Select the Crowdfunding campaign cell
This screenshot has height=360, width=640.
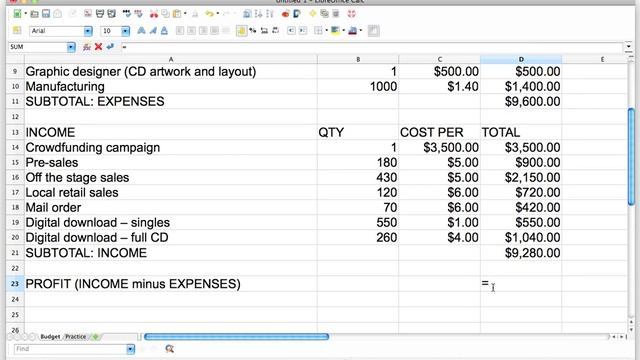pyautogui.click(x=171, y=147)
